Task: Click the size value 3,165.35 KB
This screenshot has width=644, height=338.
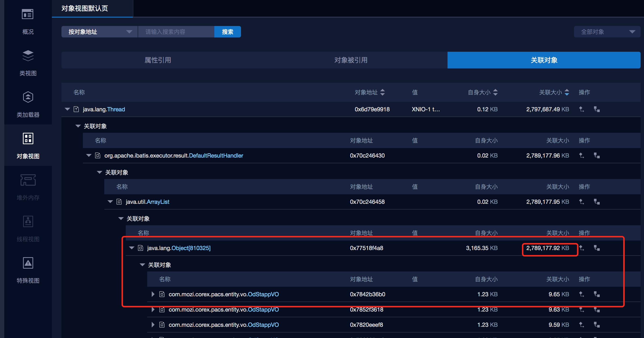Action: tap(482, 248)
